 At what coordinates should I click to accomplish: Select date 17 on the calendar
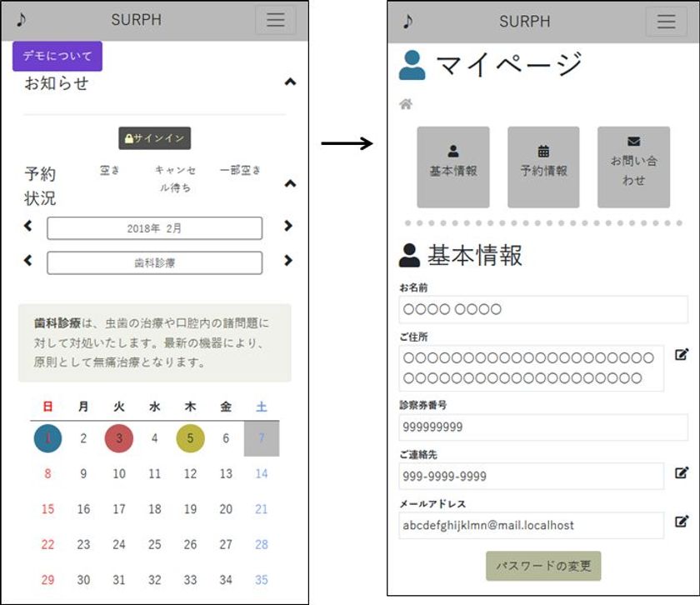[x=118, y=509]
